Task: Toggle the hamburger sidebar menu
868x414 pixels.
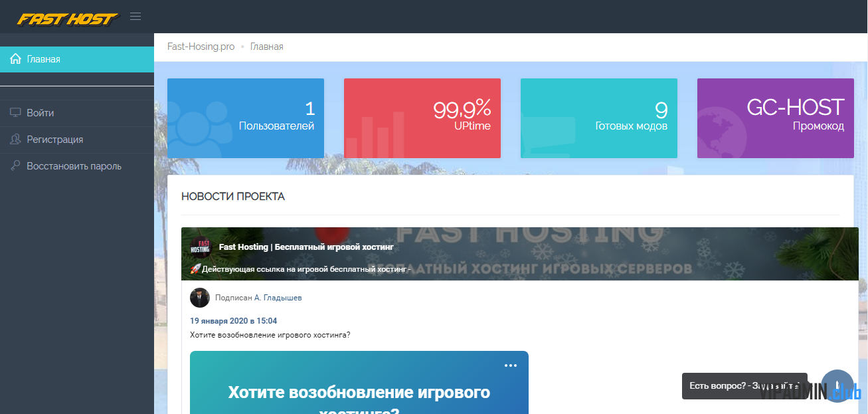Action: [135, 17]
